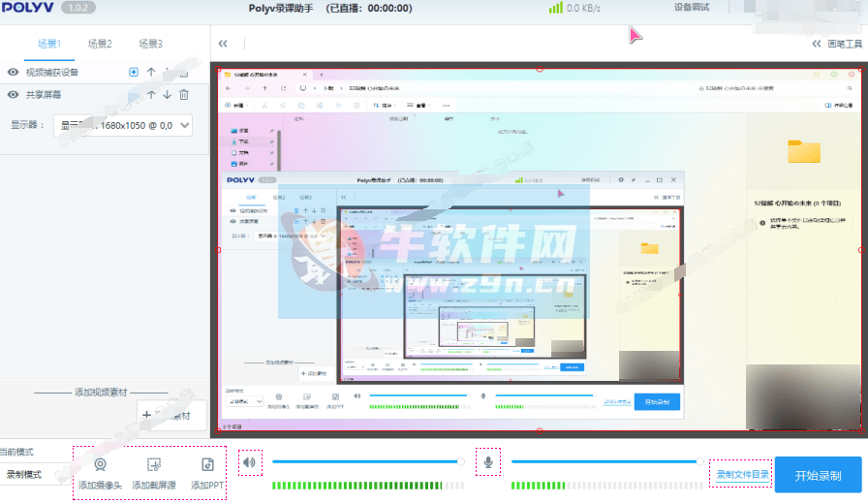Click the 添加视频素材 section label
This screenshot has height=504, width=868.
point(101,393)
